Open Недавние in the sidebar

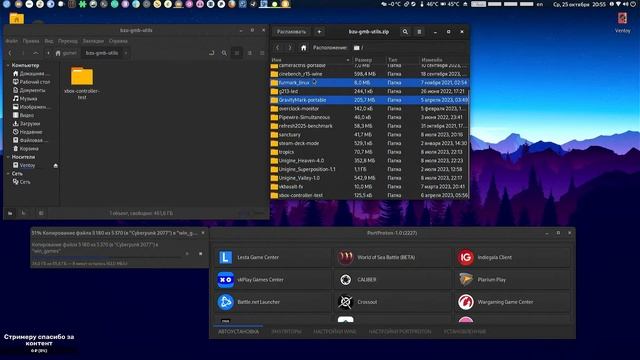[x=30, y=132]
